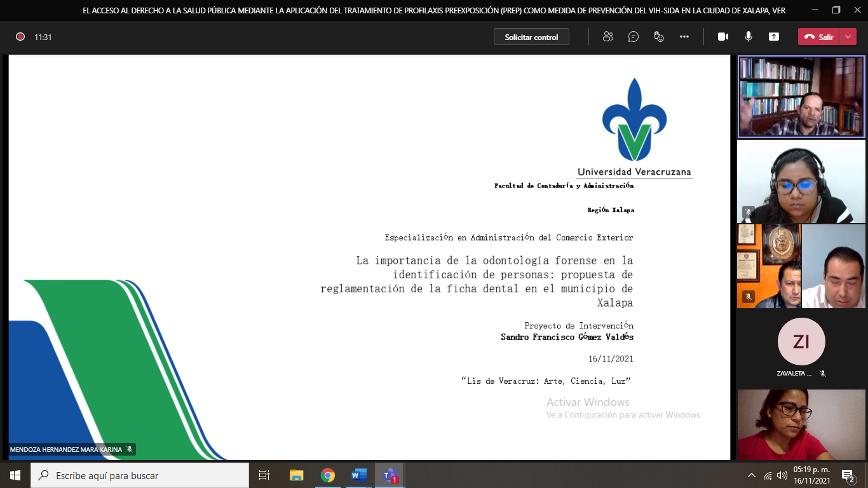Open the meeting chat
The image size is (868, 488).
pyautogui.click(x=634, y=37)
